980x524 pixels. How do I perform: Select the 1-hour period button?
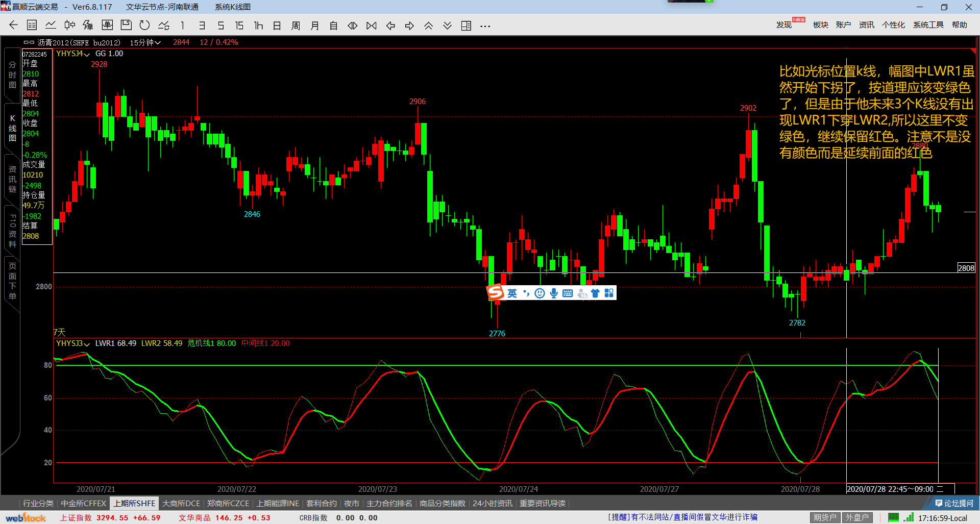coord(258,26)
